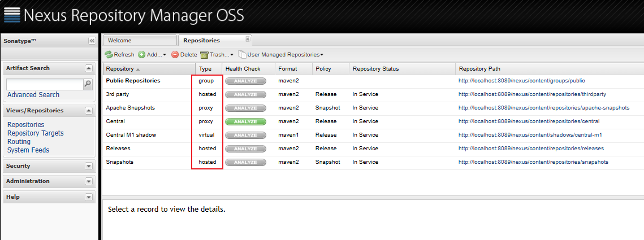The width and height of the screenshot is (644, 240).
Task: Switch to the Welcome tab
Action: (140, 40)
